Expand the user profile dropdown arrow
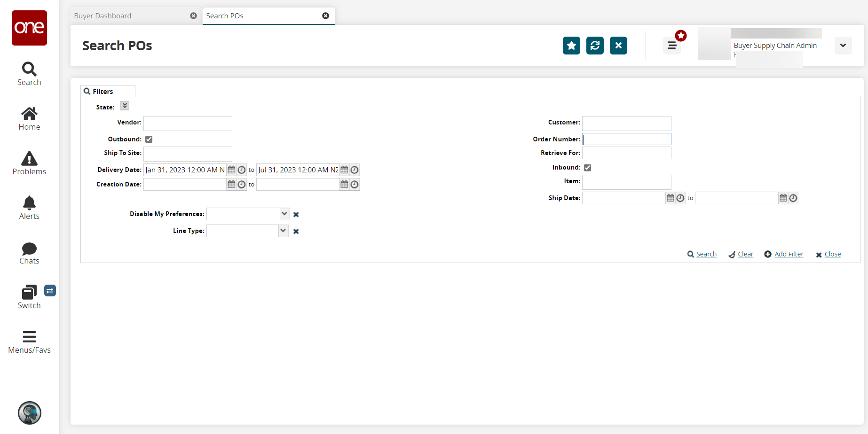 pyautogui.click(x=843, y=46)
